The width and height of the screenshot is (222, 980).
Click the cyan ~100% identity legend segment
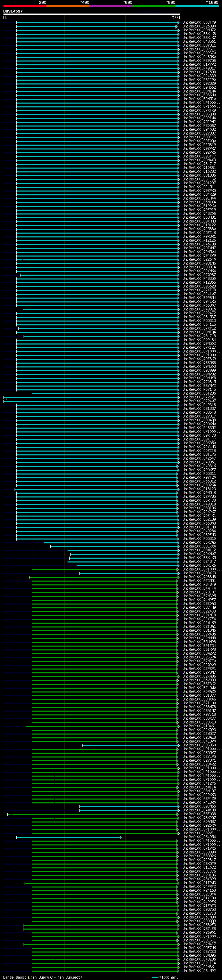pos(197,6)
